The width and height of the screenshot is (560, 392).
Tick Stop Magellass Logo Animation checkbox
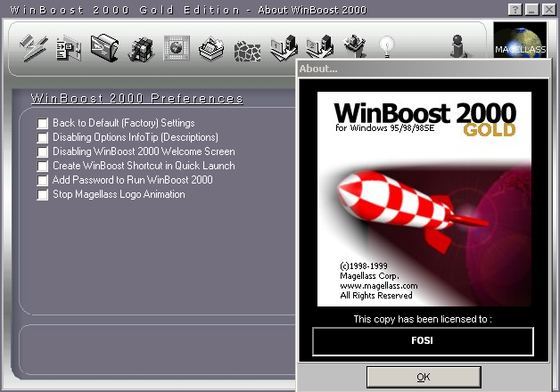coord(43,195)
